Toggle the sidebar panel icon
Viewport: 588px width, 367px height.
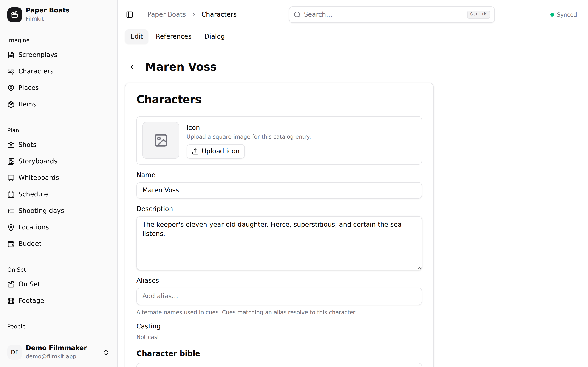click(x=130, y=14)
